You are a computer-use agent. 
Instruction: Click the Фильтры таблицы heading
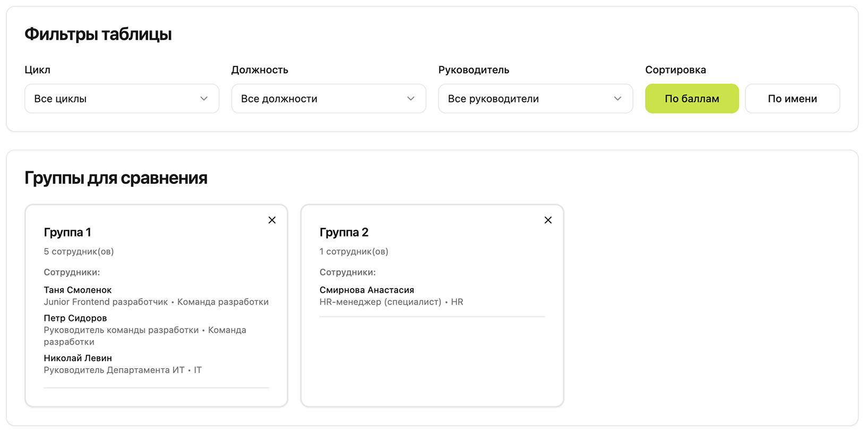(x=98, y=35)
